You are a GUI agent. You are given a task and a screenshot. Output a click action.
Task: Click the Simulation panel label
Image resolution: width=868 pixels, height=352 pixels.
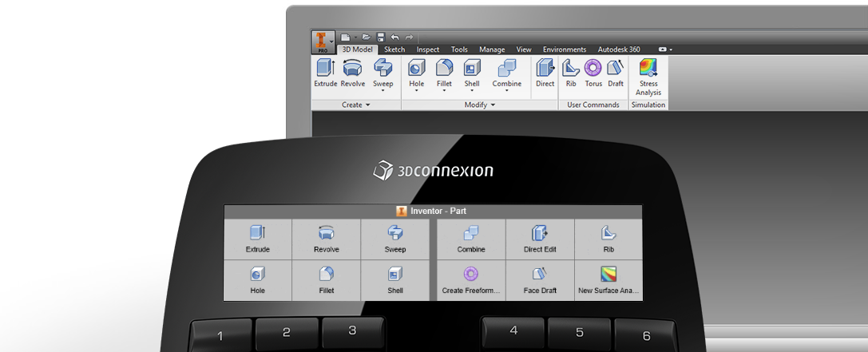(648, 105)
